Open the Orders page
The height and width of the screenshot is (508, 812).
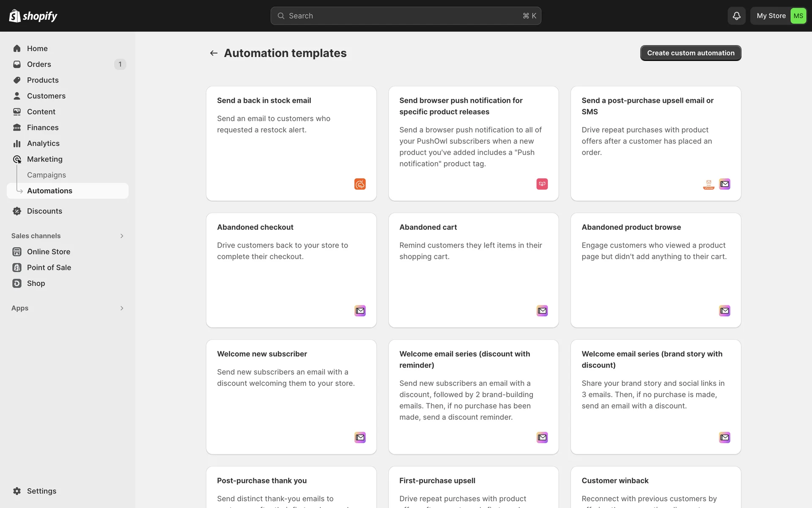click(x=39, y=64)
